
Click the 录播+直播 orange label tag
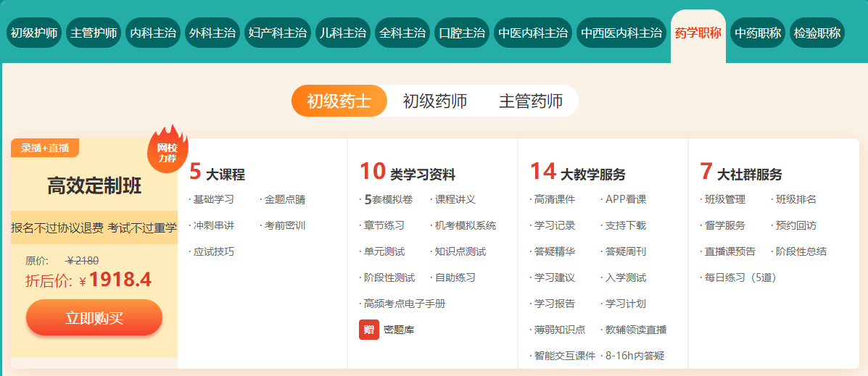(45, 148)
